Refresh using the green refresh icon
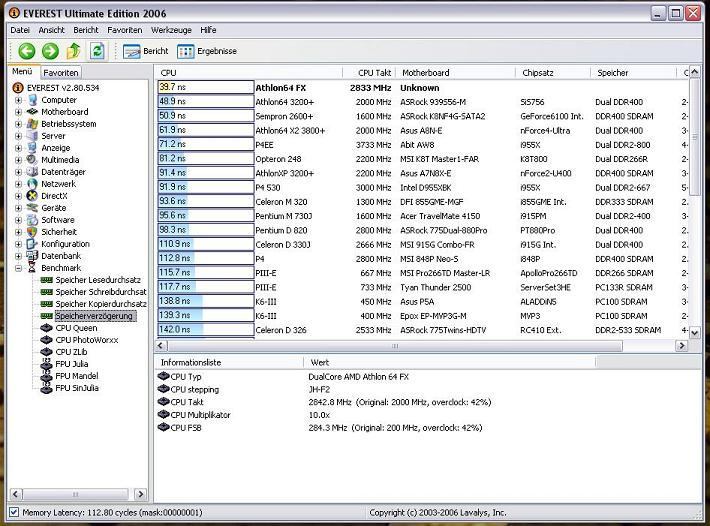 point(97,51)
